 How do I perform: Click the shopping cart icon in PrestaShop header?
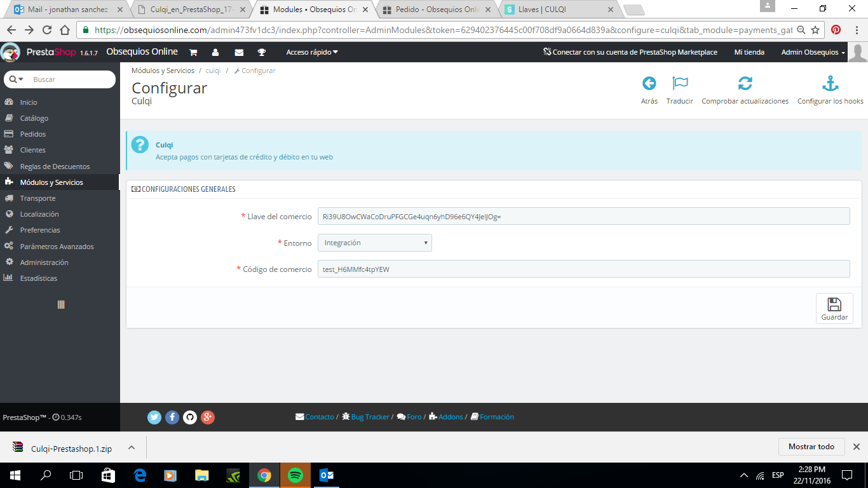coord(193,52)
